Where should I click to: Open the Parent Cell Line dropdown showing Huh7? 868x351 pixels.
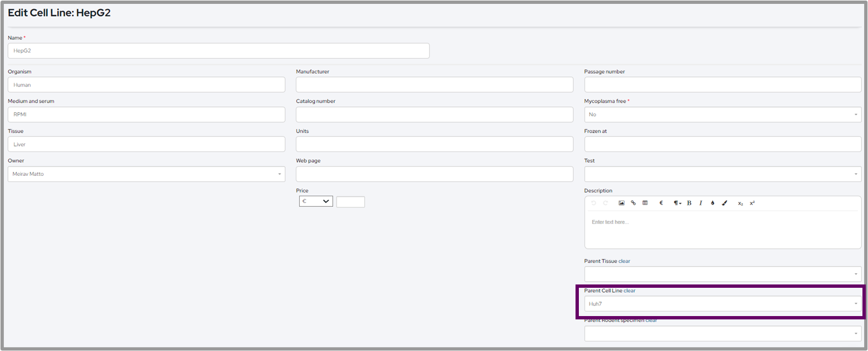tap(723, 303)
